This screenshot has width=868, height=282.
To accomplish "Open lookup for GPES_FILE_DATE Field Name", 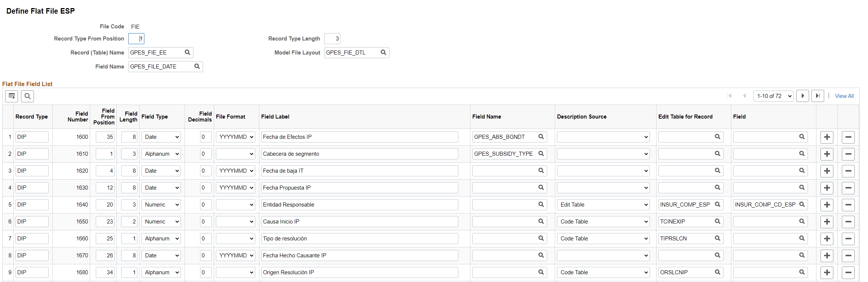I will point(197,66).
